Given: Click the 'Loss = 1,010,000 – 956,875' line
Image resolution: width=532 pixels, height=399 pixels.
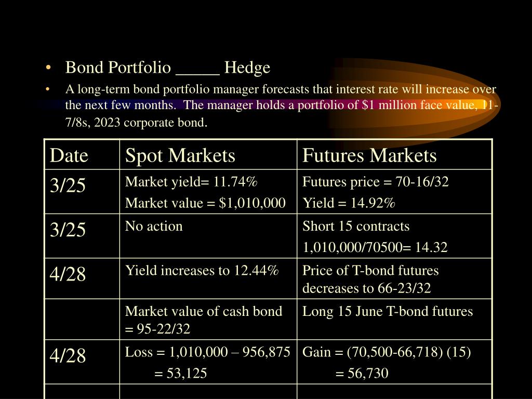Looking at the screenshot, I should click(208, 352).
